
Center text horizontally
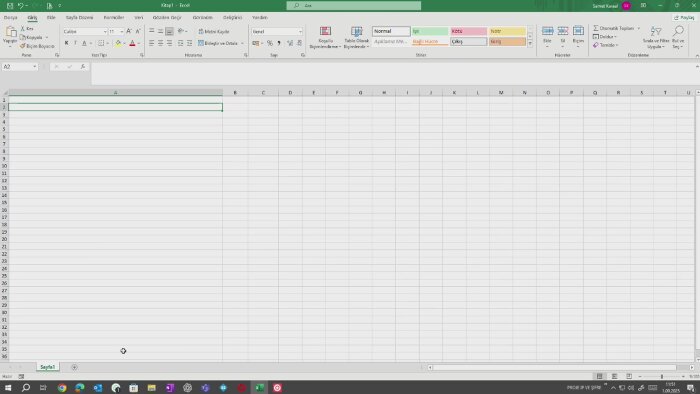[x=160, y=43]
